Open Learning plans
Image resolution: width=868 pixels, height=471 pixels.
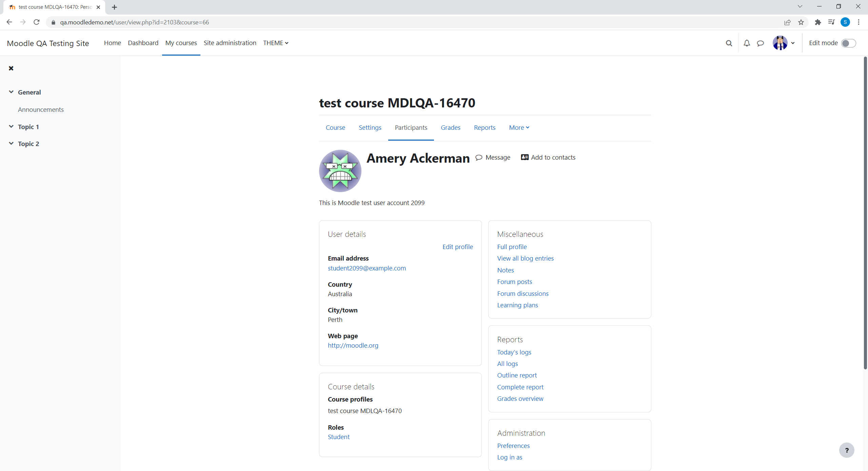[517, 305]
